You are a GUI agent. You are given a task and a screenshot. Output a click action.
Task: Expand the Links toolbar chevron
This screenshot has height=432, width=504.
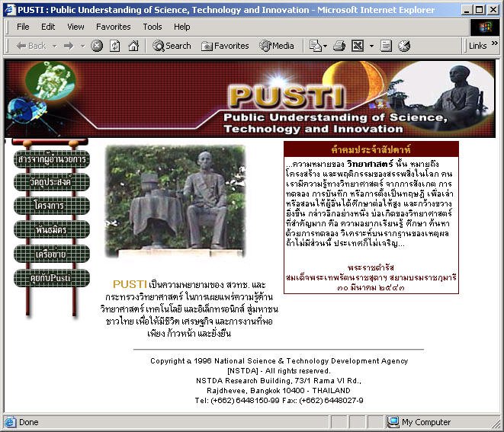[495, 46]
